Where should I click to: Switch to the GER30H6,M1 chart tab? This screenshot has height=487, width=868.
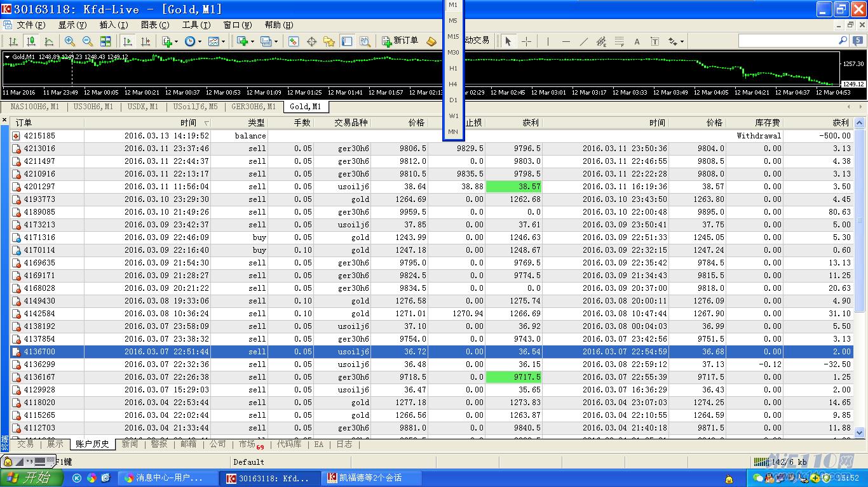(x=254, y=107)
